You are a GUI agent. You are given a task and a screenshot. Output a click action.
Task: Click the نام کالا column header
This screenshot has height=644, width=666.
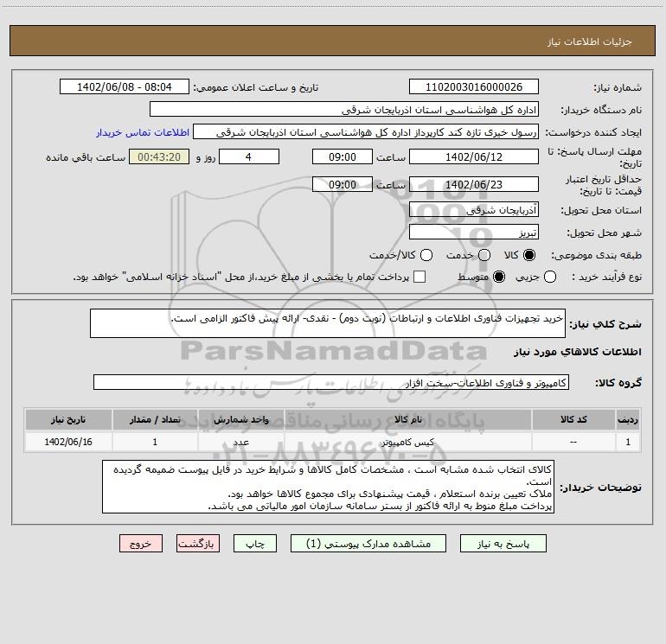click(x=407, y=419)
